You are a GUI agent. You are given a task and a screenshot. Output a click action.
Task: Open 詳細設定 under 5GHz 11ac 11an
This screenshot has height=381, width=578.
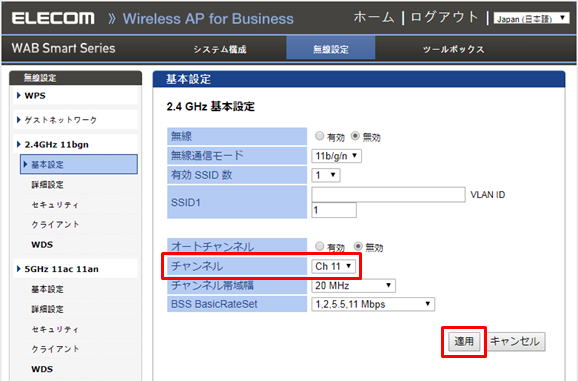coord(48,309)
